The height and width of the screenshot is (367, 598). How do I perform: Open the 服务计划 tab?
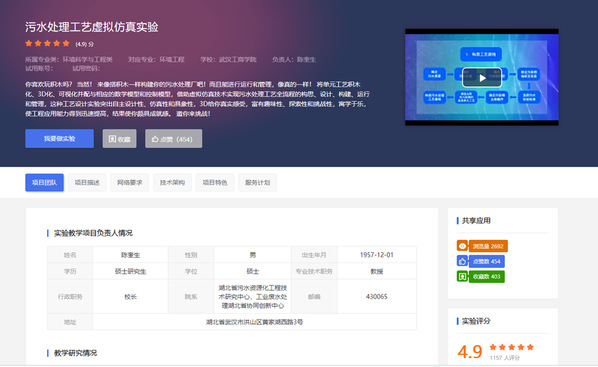click(x=258, y=183)
